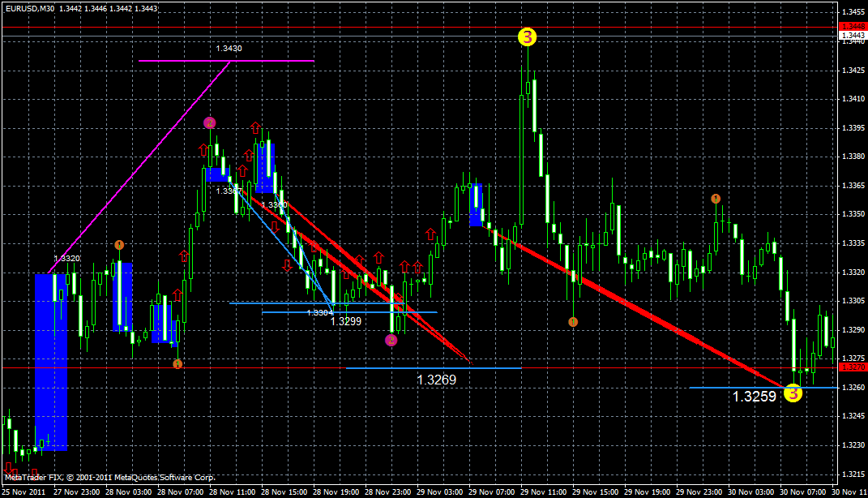Click the thick red descending trendline

tap(648, 316)
